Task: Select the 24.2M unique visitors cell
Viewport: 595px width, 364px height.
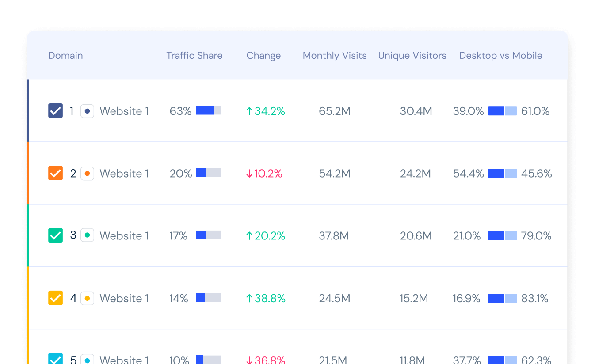Action: [416, 174]
